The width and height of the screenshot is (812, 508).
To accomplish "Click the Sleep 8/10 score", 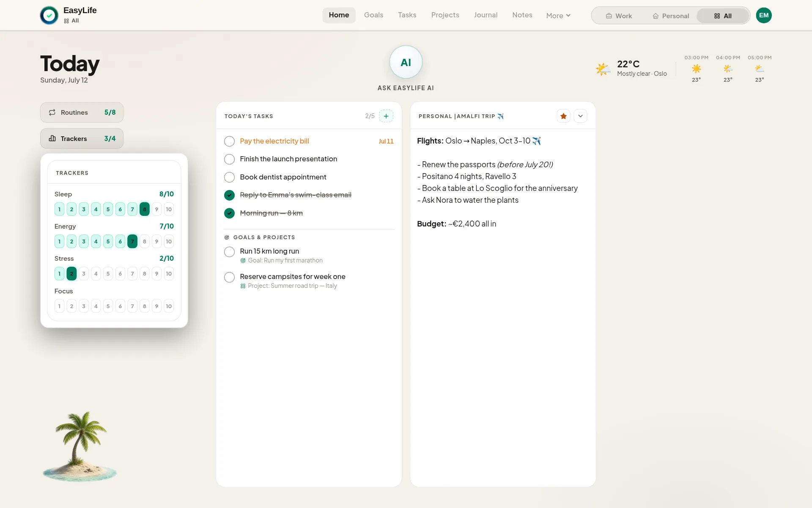I will [x=167, y=194].
